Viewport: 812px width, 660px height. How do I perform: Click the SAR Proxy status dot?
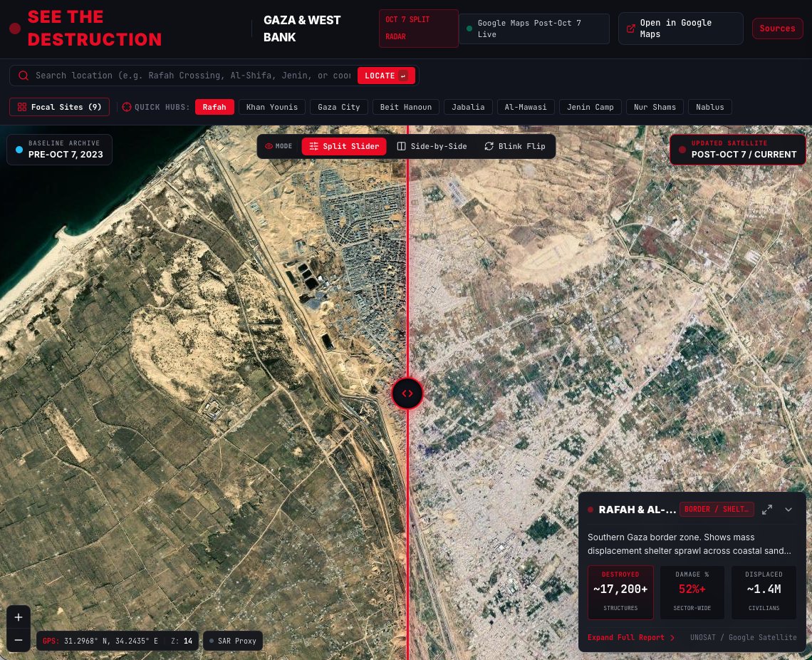tap(212, 641)
